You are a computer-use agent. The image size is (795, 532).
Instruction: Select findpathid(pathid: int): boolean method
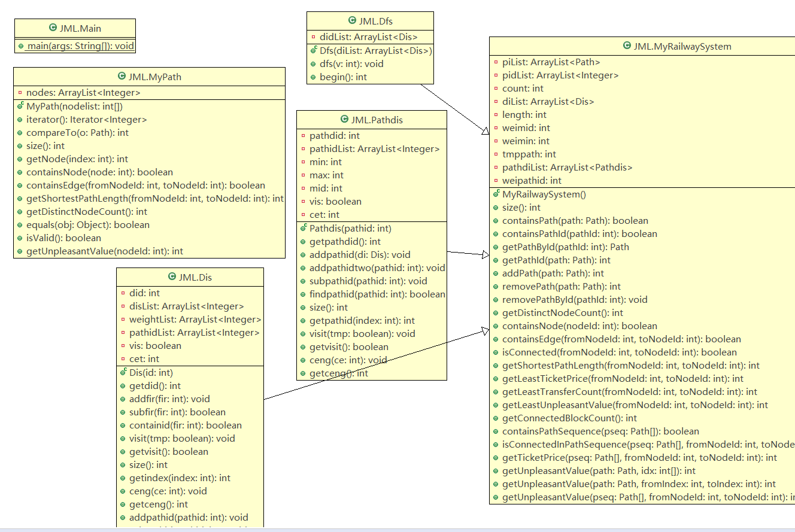[377, 294]
